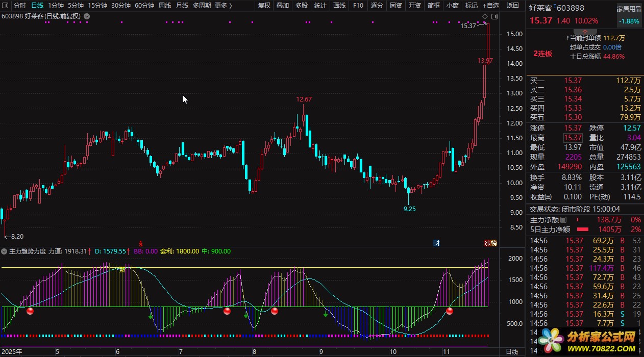Click the 涨榜 badge on chart
644x357 pixels.
(490, 243)
